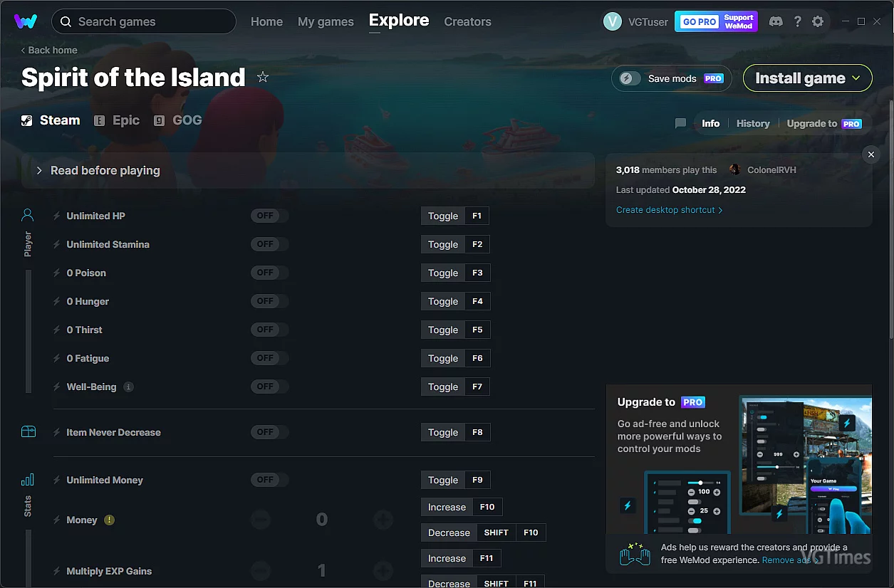Click the GO PRO button
This screenshot has height=588, width=894.
(716, 21)
